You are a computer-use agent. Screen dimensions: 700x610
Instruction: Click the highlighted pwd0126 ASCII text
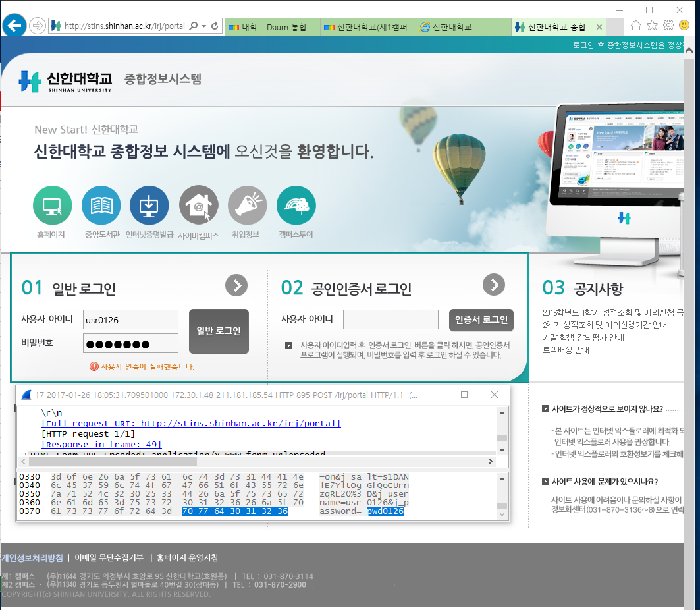pos(385,511)
